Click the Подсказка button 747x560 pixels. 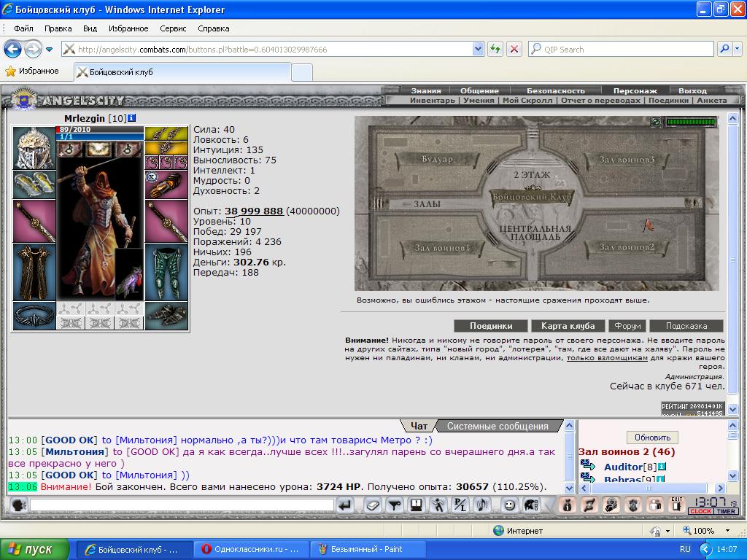[686, 326]
